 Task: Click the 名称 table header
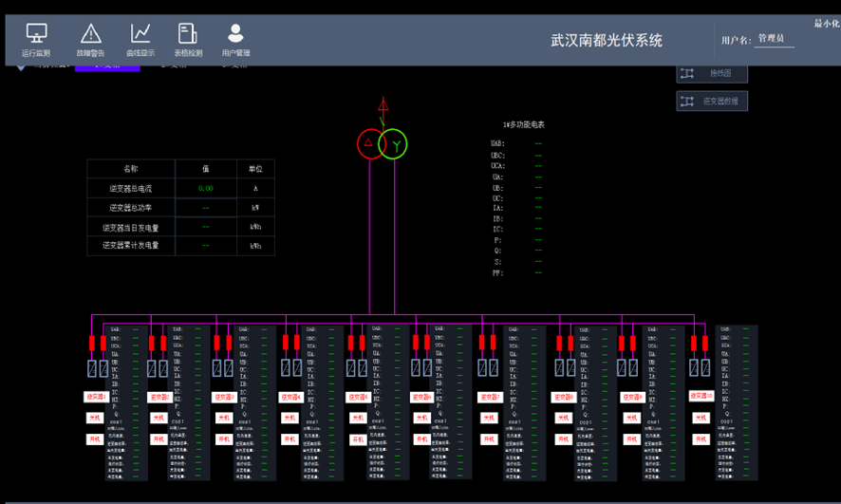click(131, 169)
